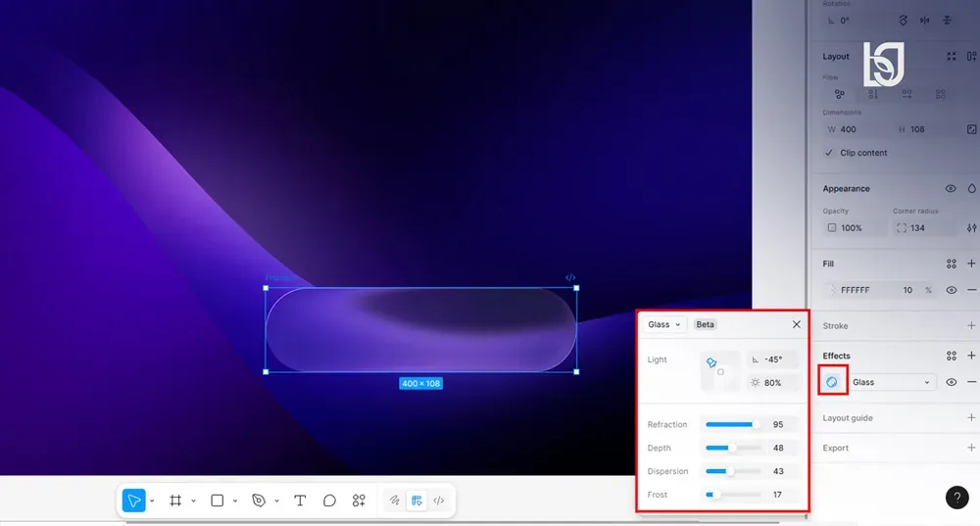Add auto layout in Layout header
The height and width of the screenshot is (526, 980).
(972, 56)
